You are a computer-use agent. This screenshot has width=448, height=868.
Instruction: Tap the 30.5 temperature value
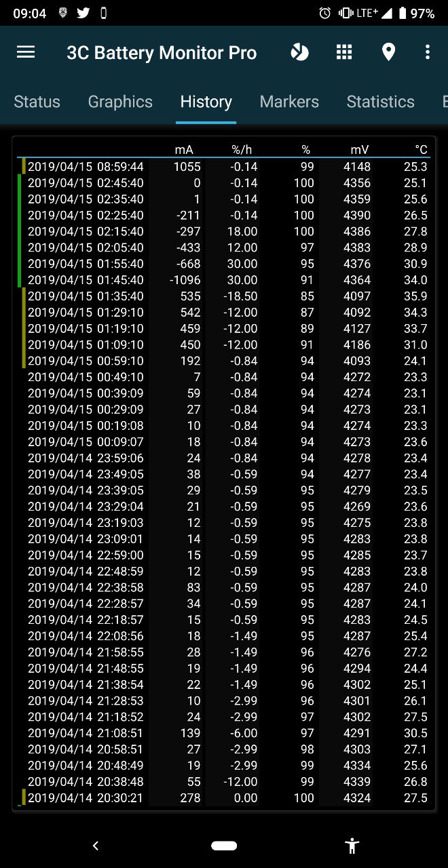415,733
